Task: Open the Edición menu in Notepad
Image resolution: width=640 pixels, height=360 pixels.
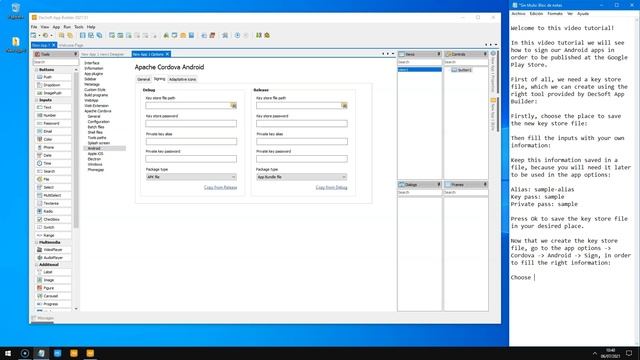Action: pos(536,14)
